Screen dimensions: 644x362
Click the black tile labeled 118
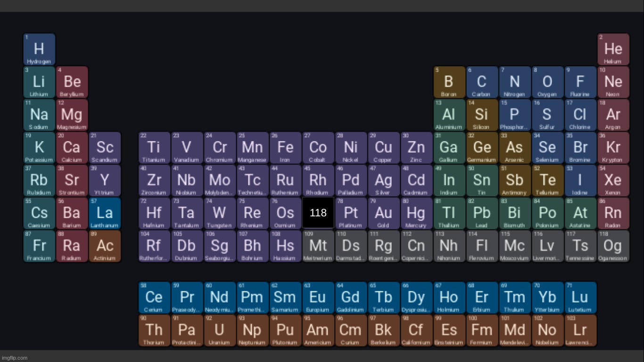tap(318, 213)
